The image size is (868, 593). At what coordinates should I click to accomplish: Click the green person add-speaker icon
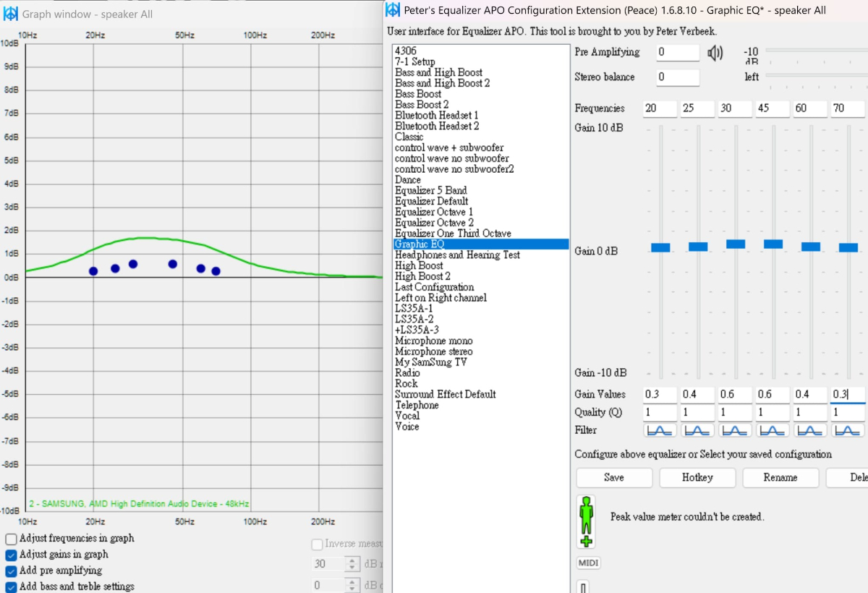tap(587, 521)
